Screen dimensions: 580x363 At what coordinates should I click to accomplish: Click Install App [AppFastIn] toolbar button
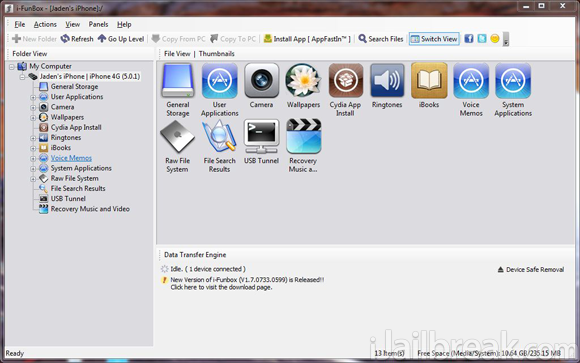(307, 39)
